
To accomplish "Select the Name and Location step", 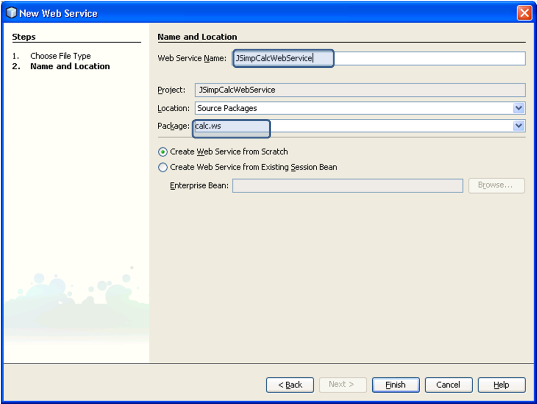I will click(70, 66).
